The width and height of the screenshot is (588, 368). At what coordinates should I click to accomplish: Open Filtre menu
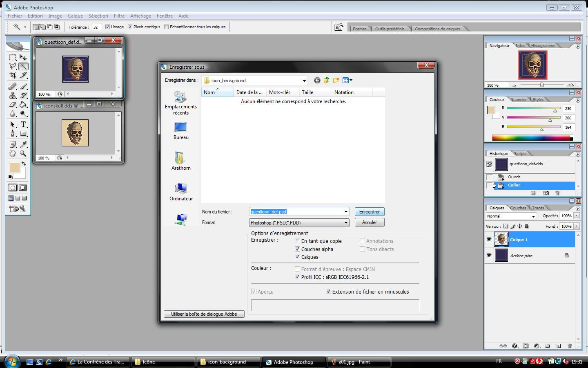click(119, 16)
